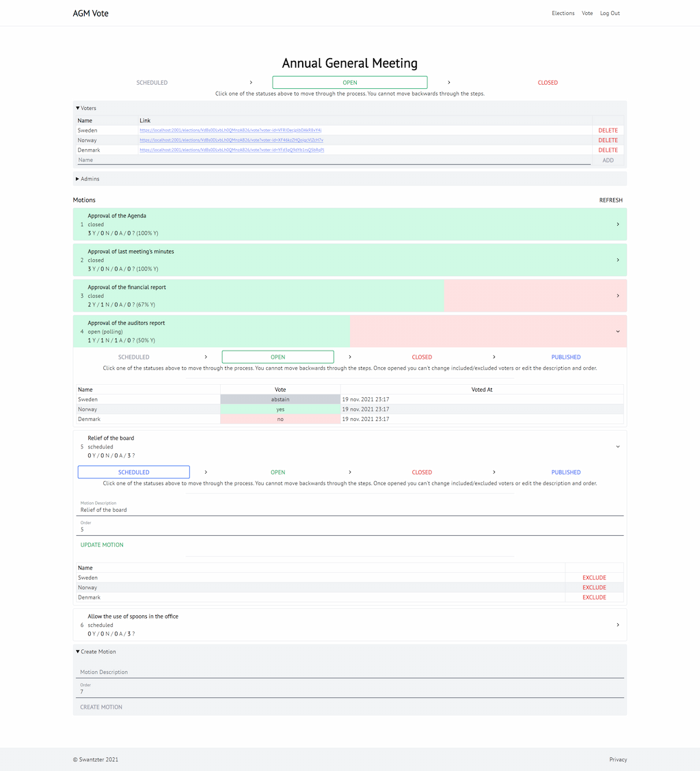Delete the voter Sweden
This screenshot has height=771, width=700.
(608, 131)
